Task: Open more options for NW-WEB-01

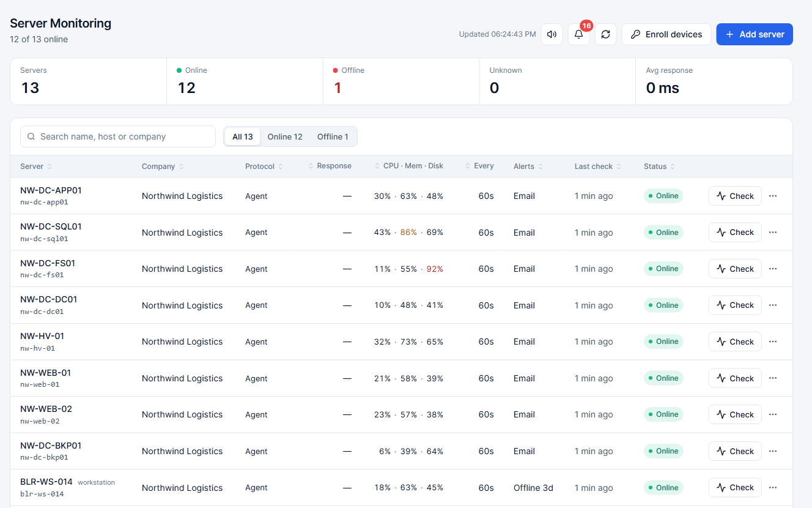Action: click(x=773, y=378)
